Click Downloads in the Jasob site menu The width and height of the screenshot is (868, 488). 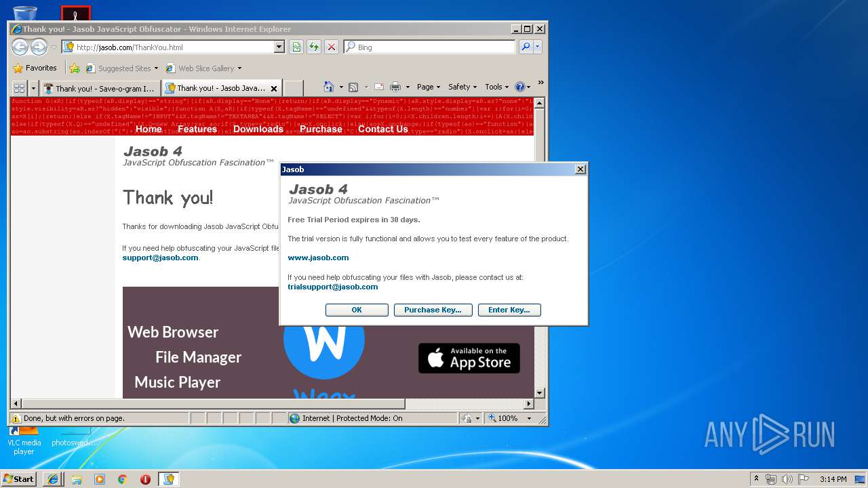click(x=258, y=129)
